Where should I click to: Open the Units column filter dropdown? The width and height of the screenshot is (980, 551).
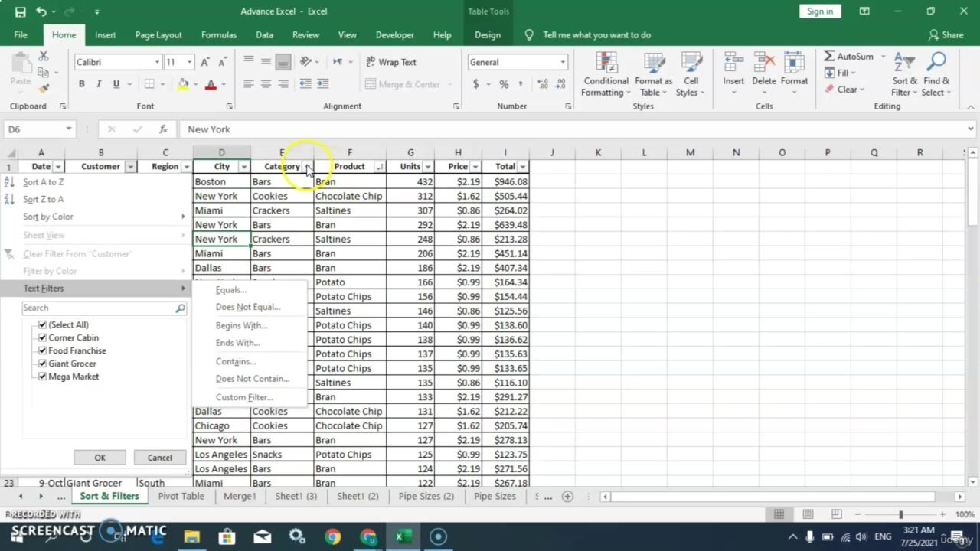pos(427,167)
